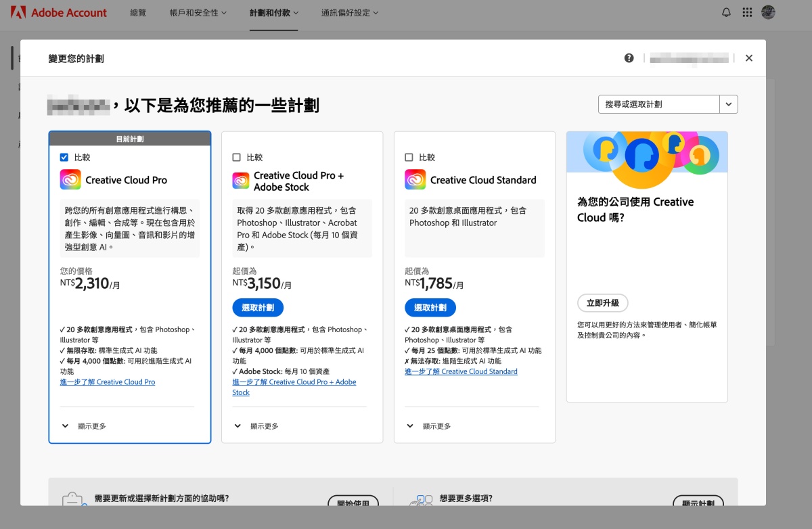The width and height of the screenshot is (812, 529).
Task: Click the 為您的公司使用 Creative Cloud 嗎? heading
Action: (x=635, y=210)
